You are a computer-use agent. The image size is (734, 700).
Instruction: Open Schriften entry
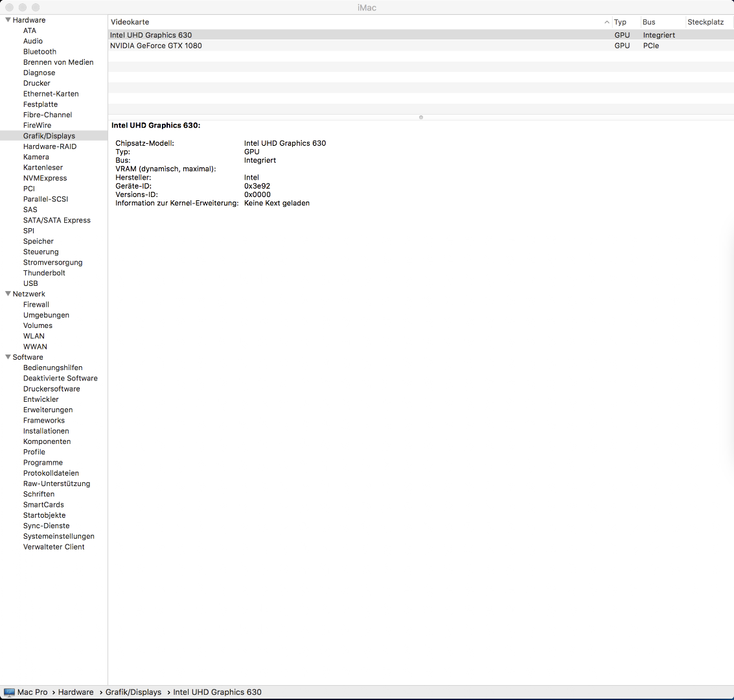pos(39,494)
